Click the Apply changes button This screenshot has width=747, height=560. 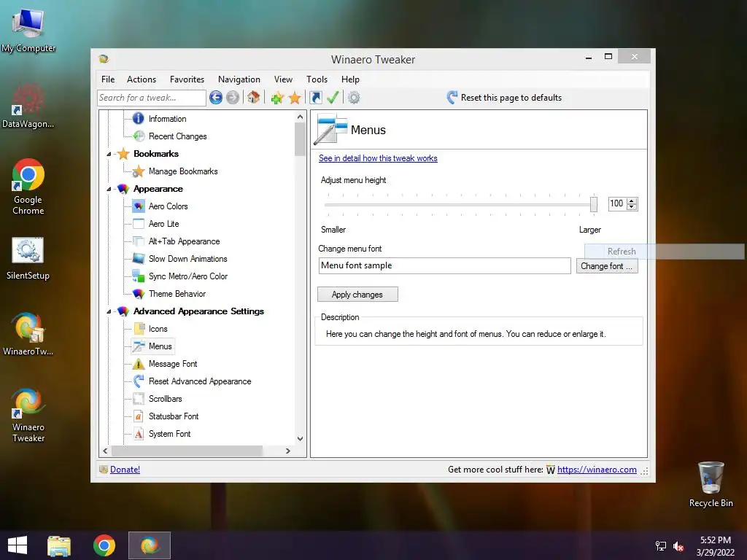point(357,295)
